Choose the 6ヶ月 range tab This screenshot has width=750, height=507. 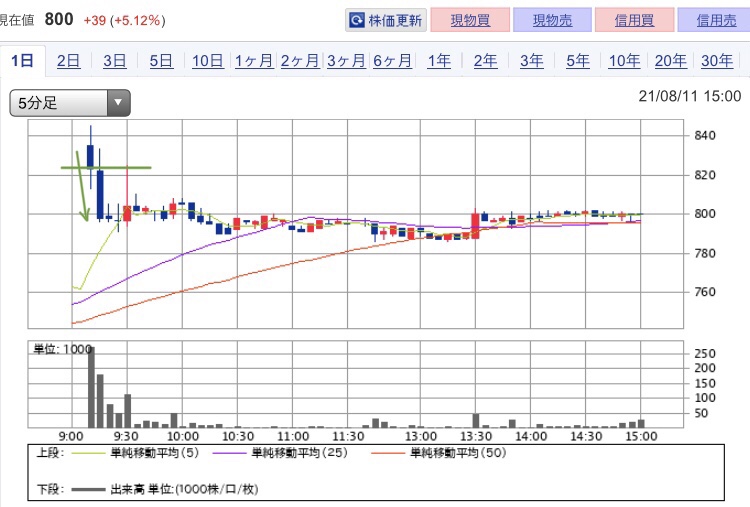point(392,61)
